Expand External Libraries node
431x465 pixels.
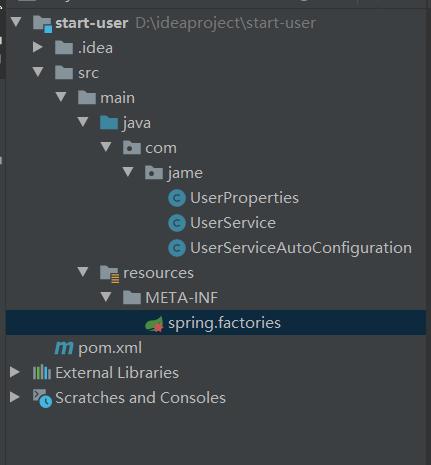tap(15, 372)
